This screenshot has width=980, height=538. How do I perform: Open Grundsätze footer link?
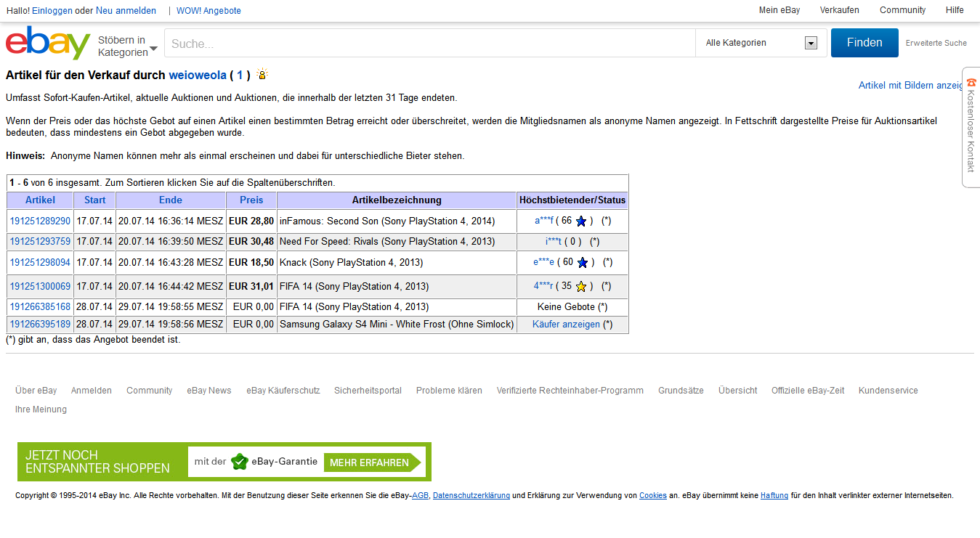[681, 391]
